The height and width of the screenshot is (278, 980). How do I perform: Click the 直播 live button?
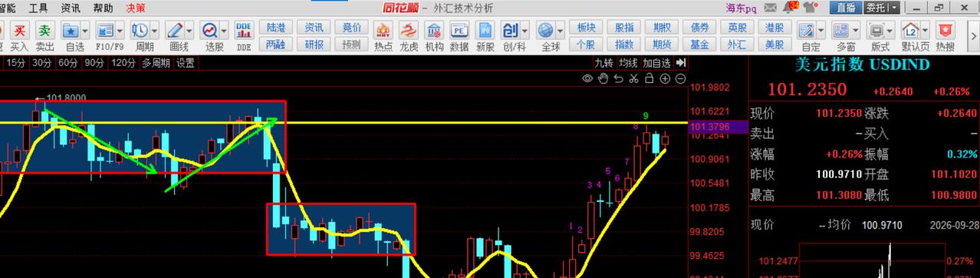pyautogui.click(x=846, y=8)
